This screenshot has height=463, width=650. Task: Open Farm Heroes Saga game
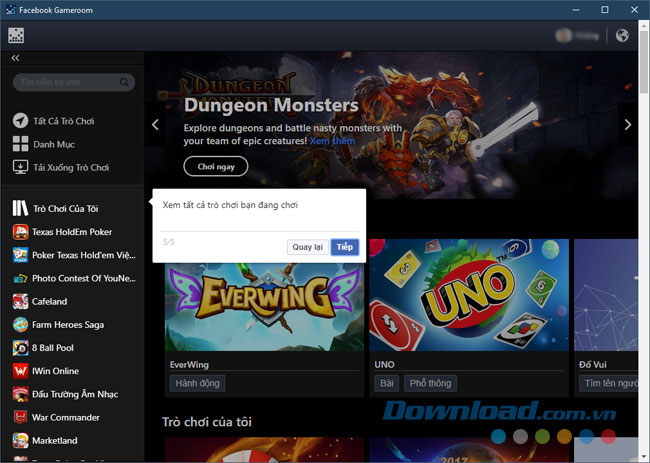point(68,325)
